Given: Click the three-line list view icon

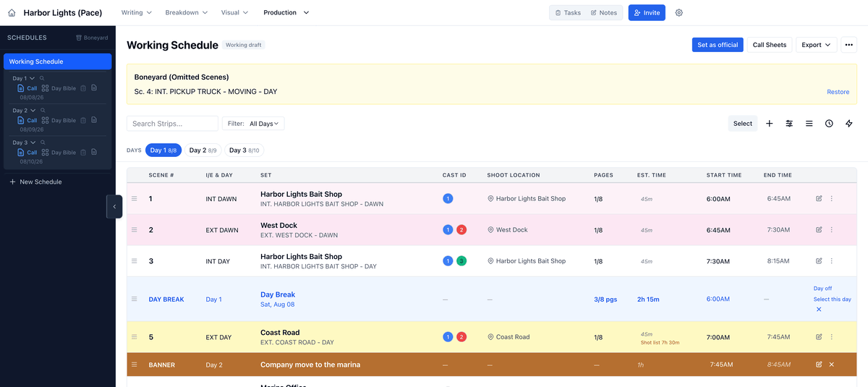Looking at the screenshot, I should coord(809,124).
